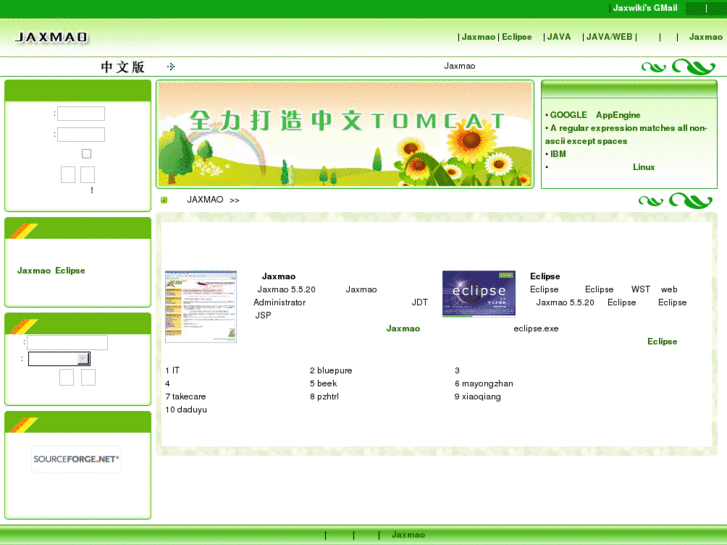Open the 'IBM' news link

558,154
